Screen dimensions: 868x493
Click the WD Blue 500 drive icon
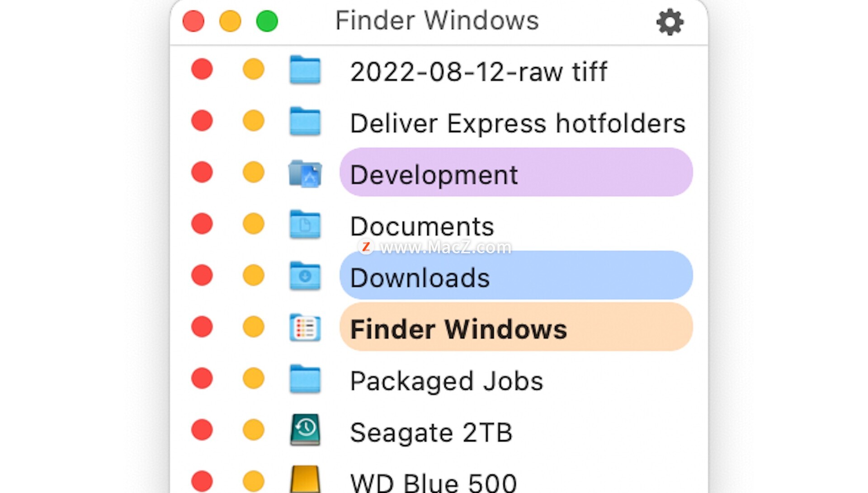[305, 479]
